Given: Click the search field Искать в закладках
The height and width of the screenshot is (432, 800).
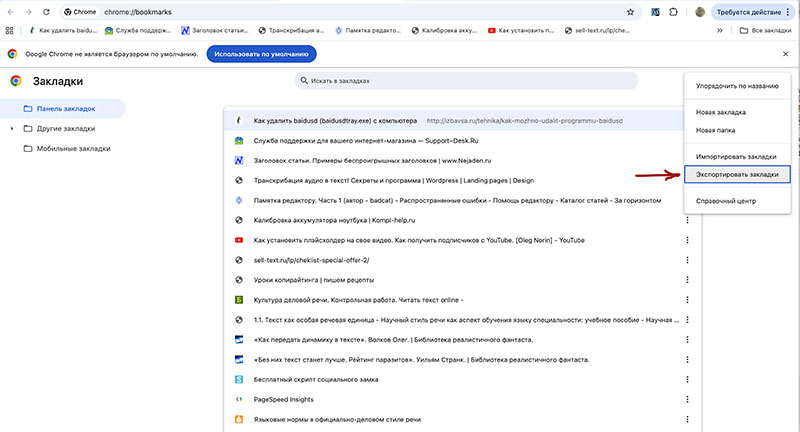Looking at the screenshot, I should 466,81.
